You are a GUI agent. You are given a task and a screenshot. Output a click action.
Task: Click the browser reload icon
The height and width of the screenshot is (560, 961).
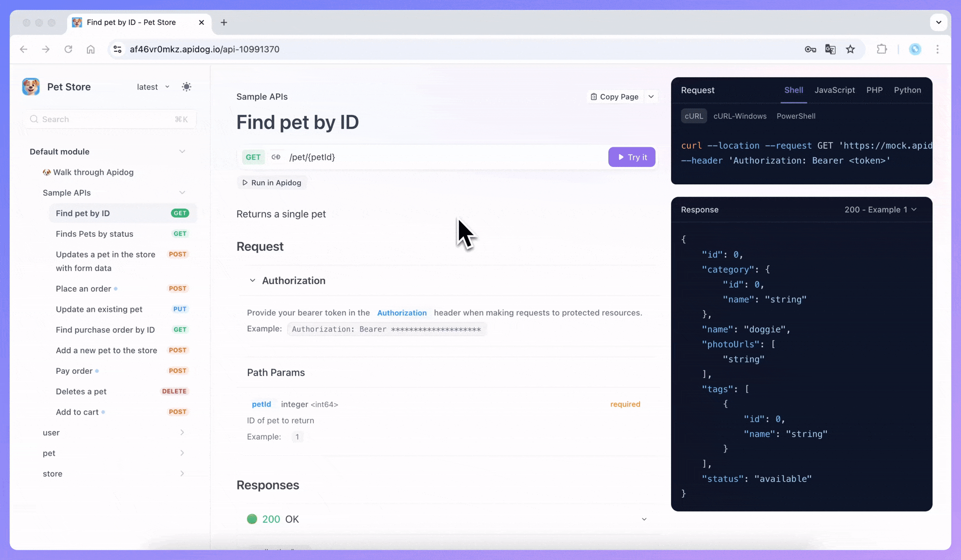tap(69, 49)
